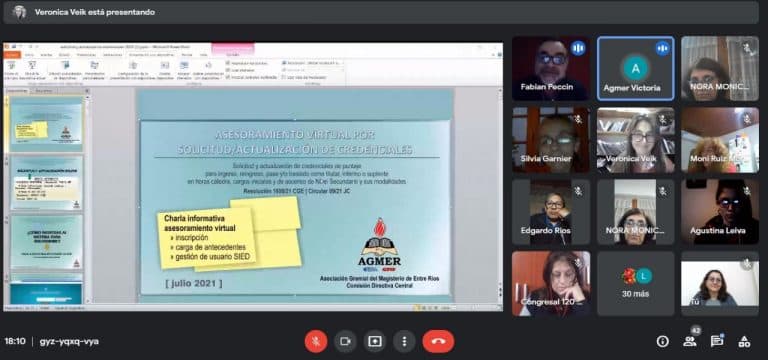Toggle 'Mostrar controles multimedia' checkbox
The width and height of the screenshot is (768, 360).
[228, 77]
